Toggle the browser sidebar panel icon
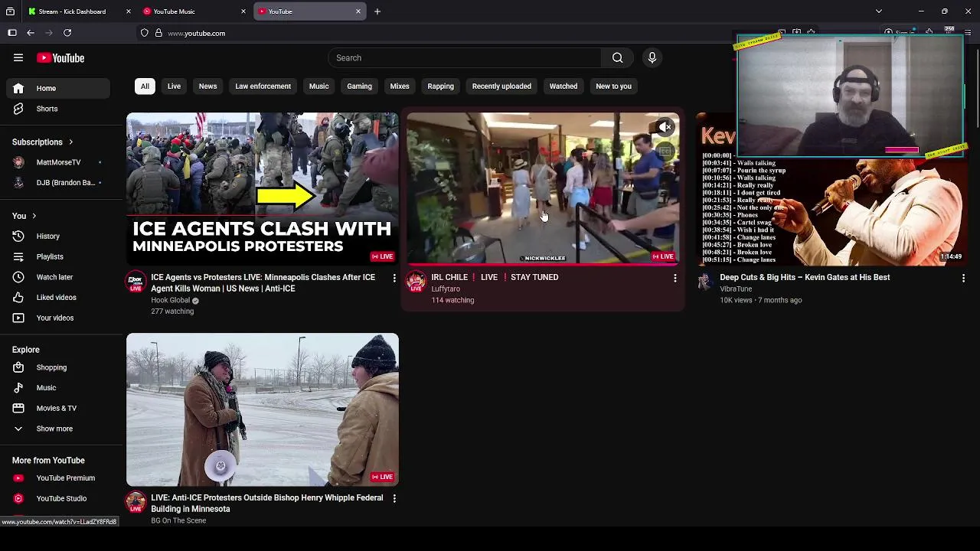980x551 pixels. [12, 33]
